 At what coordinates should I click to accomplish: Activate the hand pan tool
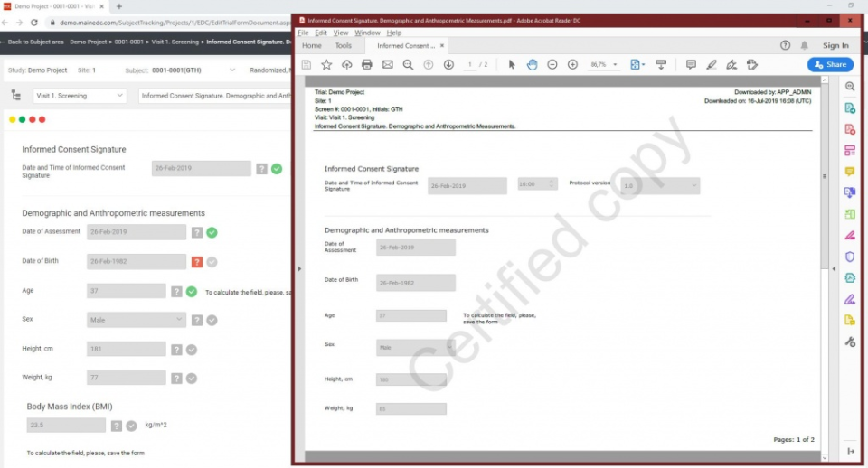(532, 65)
